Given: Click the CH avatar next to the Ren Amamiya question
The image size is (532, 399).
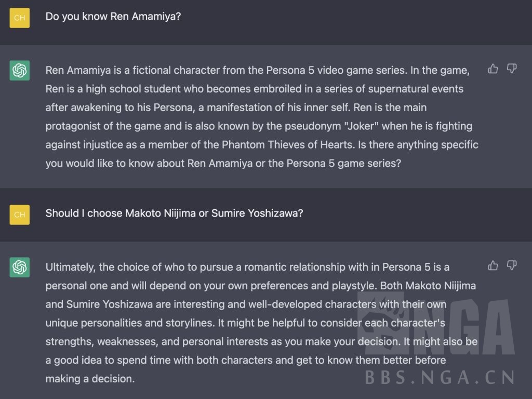Looking at the screenshot, I should click(x=20, y=18).
